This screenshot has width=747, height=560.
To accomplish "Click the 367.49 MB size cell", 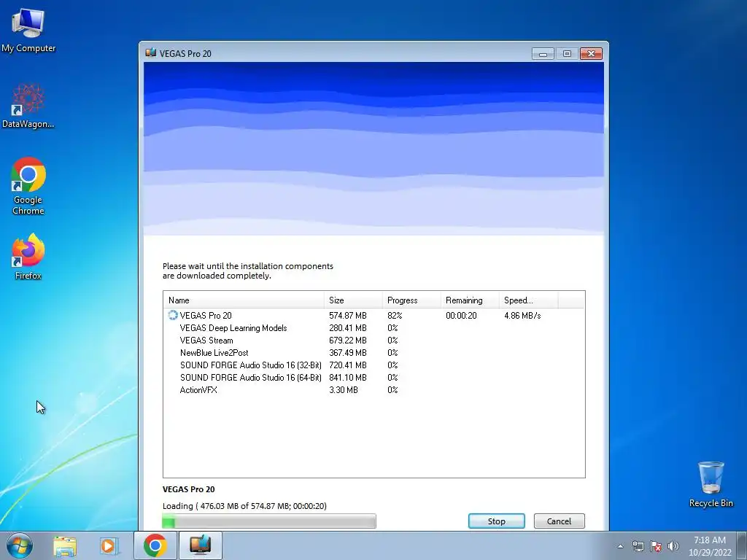I will tap(348, 352).
